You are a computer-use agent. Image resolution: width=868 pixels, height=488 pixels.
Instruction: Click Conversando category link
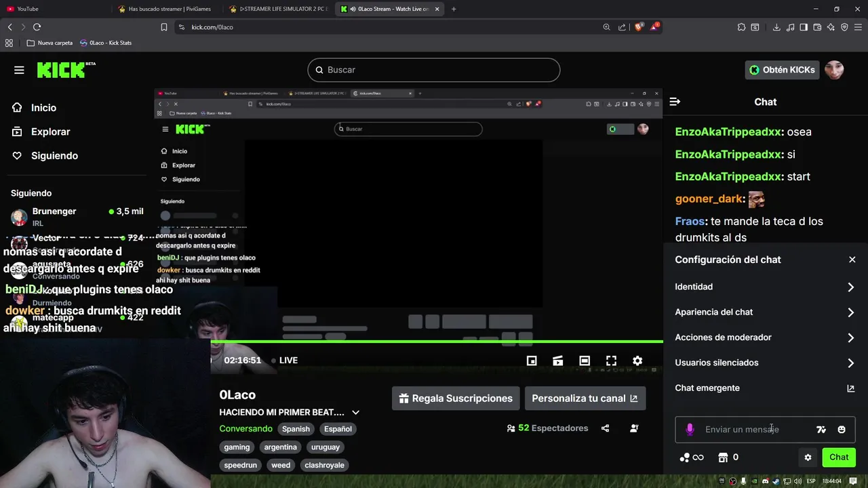pyautogui.click(x=245, y=428)
